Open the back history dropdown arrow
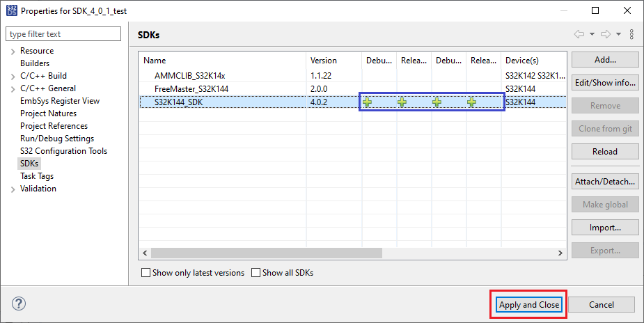 [x=592, y=34]
